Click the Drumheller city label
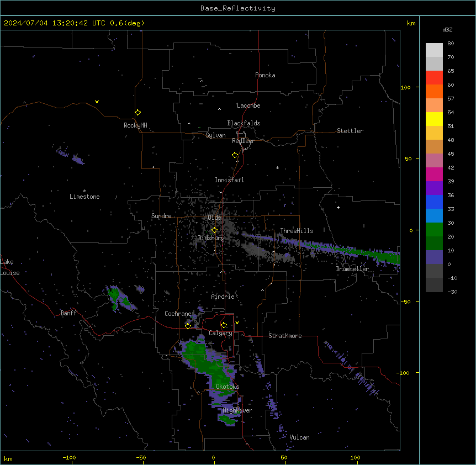The height and width of the screenshot is (465, 476). click(x=352, y=269)
